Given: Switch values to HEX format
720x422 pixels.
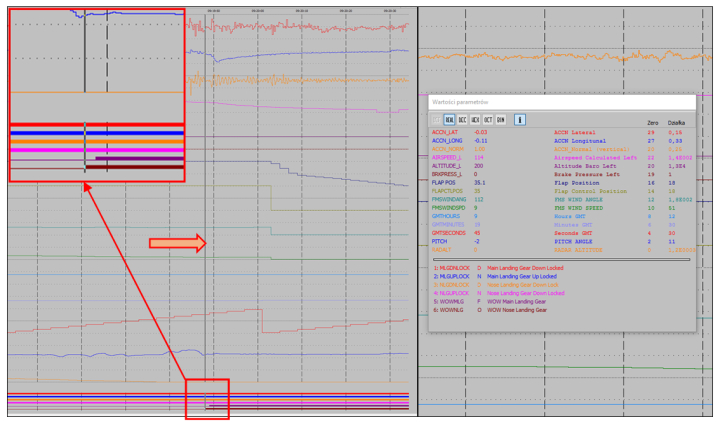Looking at the screenshot, I should [x=475, y=120].
